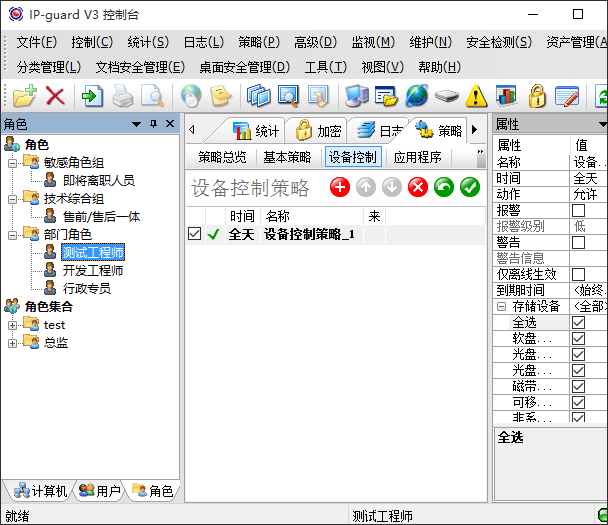The width and height of the screenshot is (608, 525).
Task: Switch to the 应用程序 policy tab
Action: (417, 157)
